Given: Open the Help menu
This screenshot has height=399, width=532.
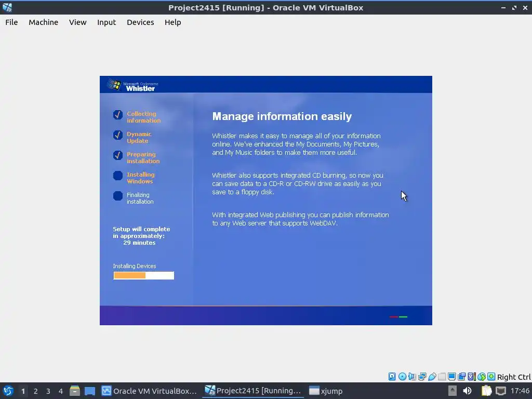Looking at the screenshot, I should [x=172, y=22].
